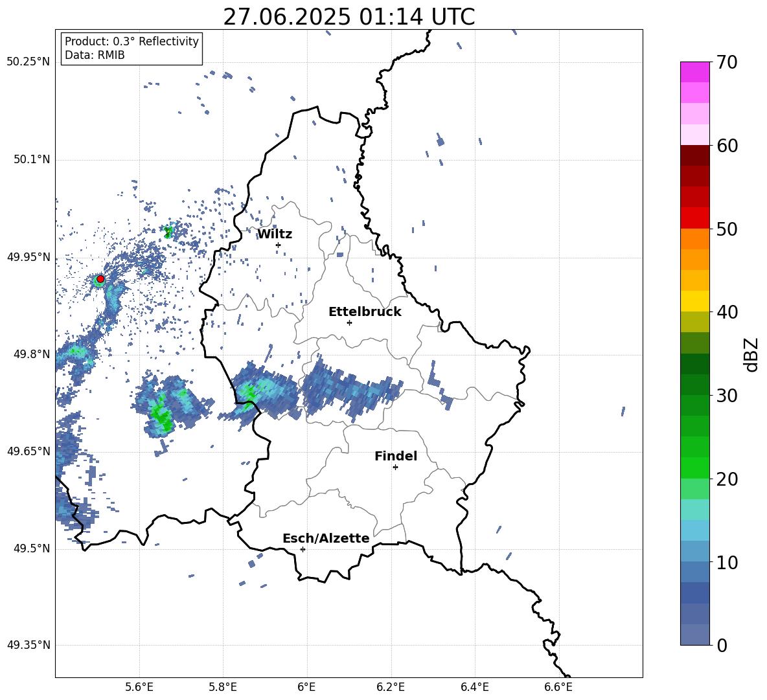The width and height of the screenshot is (767, 700).
Task: Click the Esch/Alzette city label
Action: coord(326,539)
